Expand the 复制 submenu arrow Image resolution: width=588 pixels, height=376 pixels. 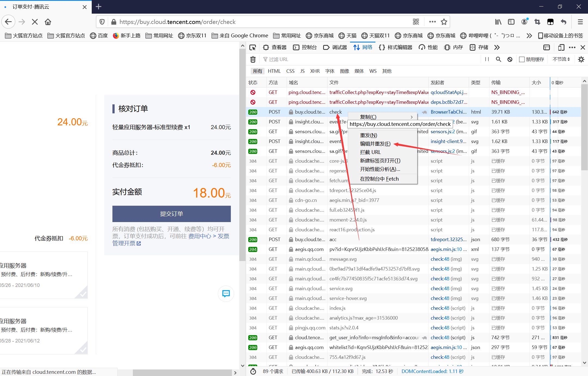point(412,117)
